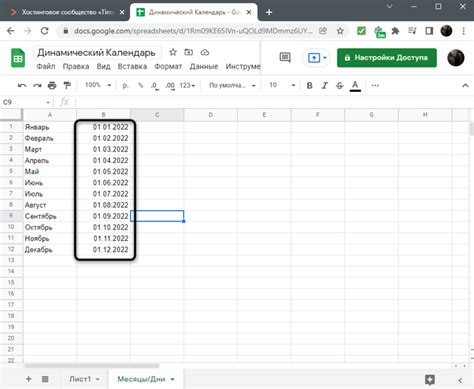
Task: Open the name box dropdown arrow
Action: pyautogui.click(x=48, y=103)
